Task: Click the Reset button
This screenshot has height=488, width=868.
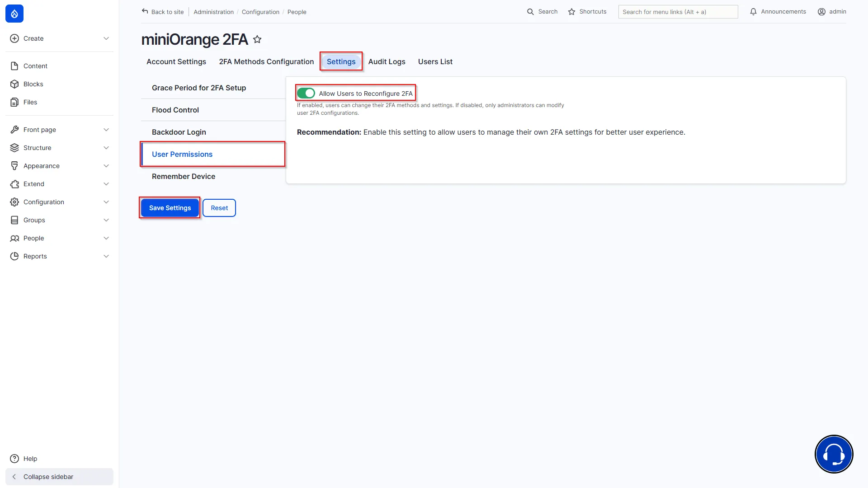Action: tap(219, 208)
